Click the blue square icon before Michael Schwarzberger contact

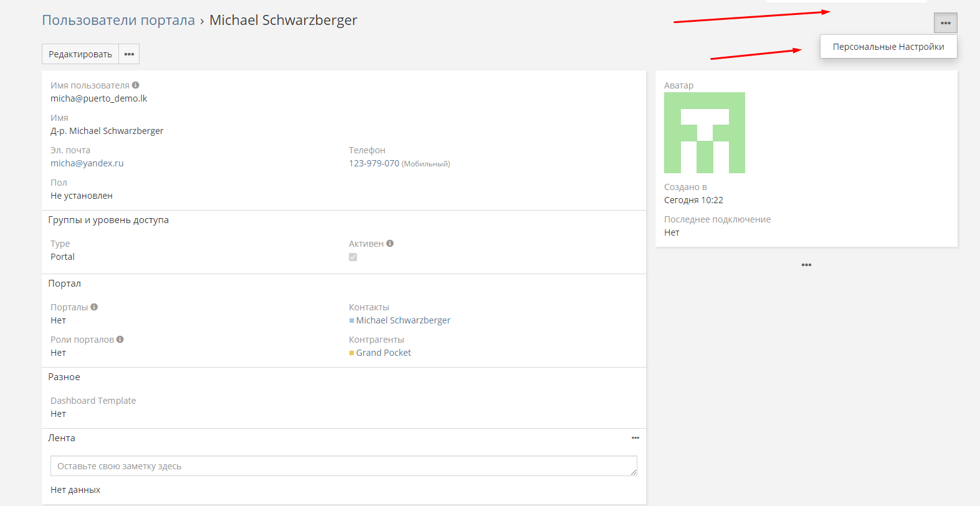click(x=351, y=321)
